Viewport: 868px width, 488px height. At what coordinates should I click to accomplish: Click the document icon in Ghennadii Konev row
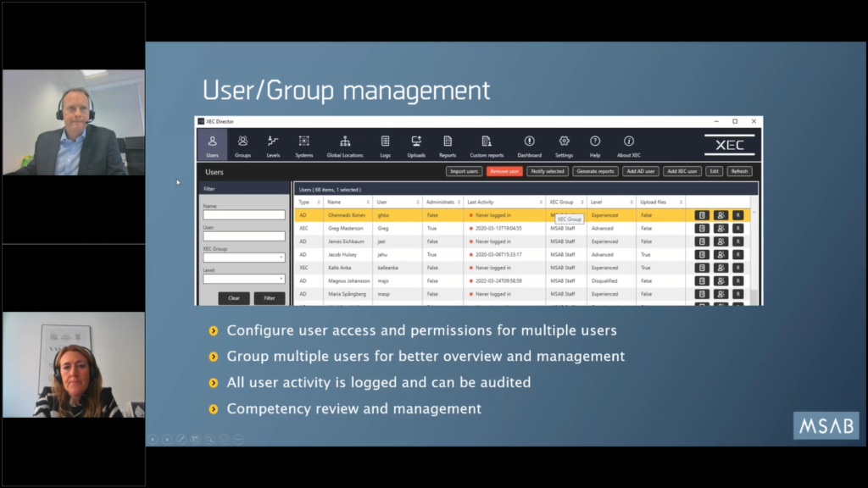coord(702,215)
